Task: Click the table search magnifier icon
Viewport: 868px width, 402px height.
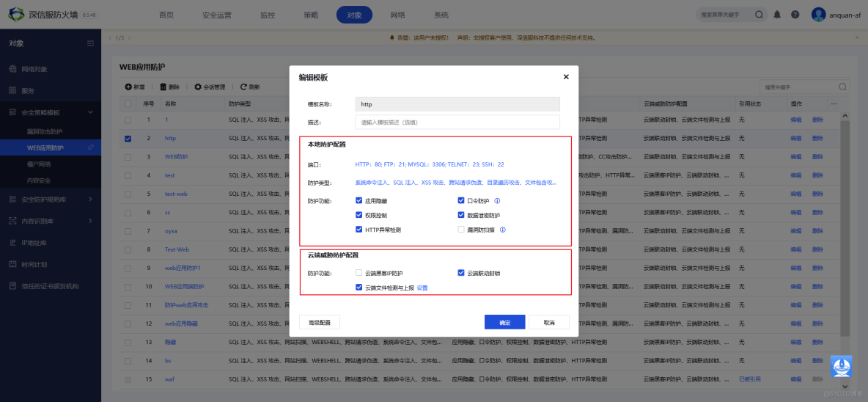Action: click(842, 87)
